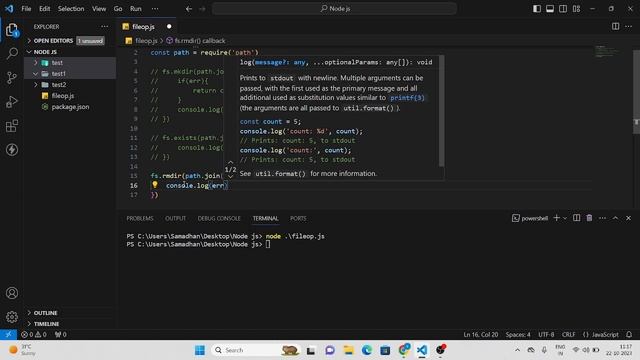The image size is (640, 360).
Task: Open errors and warnings status indicator
Action: pyautogui.click(x=33, y=334)
